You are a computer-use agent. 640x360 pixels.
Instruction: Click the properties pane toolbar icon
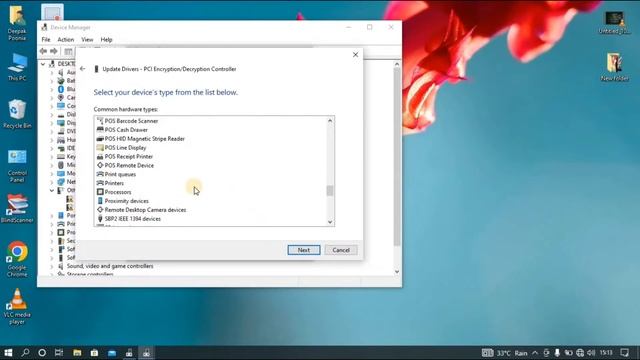(69, 51)
